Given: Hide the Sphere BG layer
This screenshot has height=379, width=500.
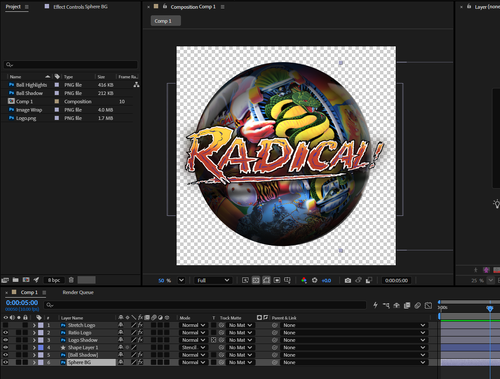Looking at the screenshot, I should tap(5, 362).
